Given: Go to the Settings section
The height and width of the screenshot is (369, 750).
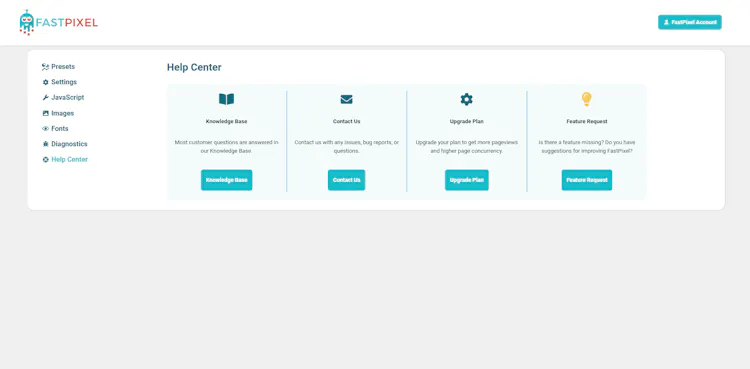Looking at the screenshot, I should (x=59, y=82).
